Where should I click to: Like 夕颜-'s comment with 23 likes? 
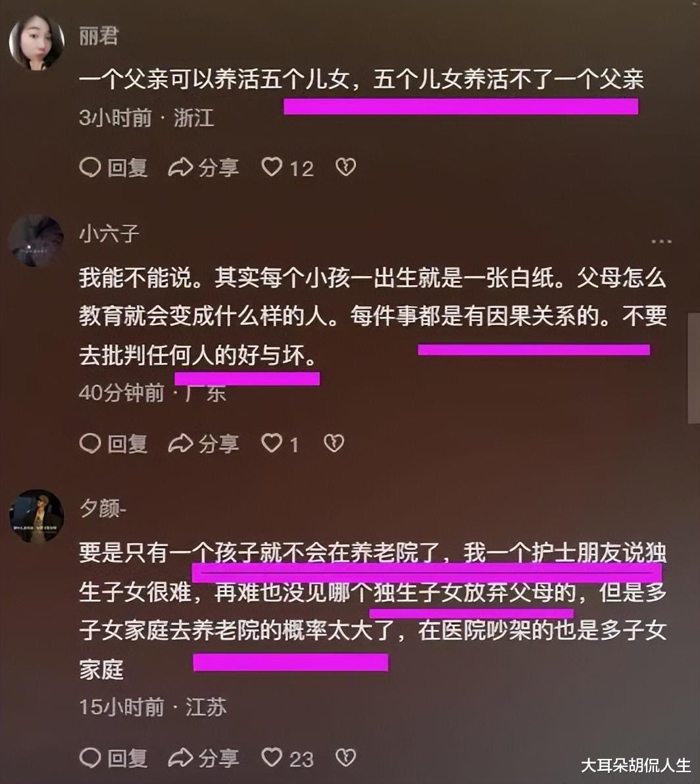288,758
